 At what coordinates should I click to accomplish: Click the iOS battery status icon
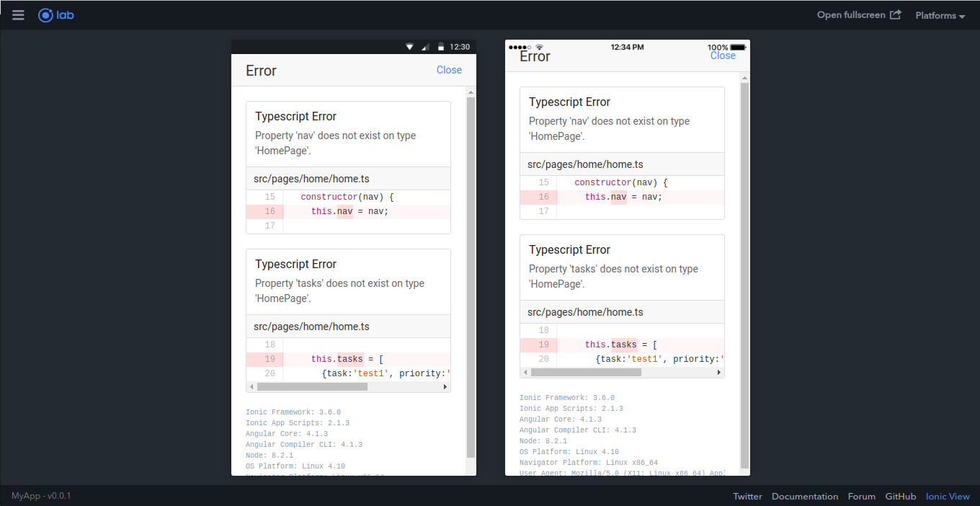[x=737, y=48]
